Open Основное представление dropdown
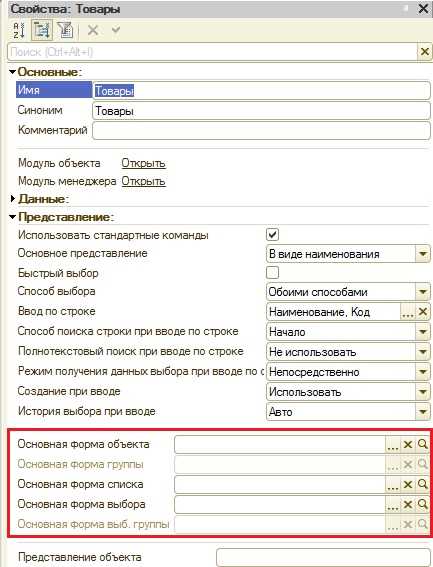Viewport: 433px width, 567px height. [423, 254]
